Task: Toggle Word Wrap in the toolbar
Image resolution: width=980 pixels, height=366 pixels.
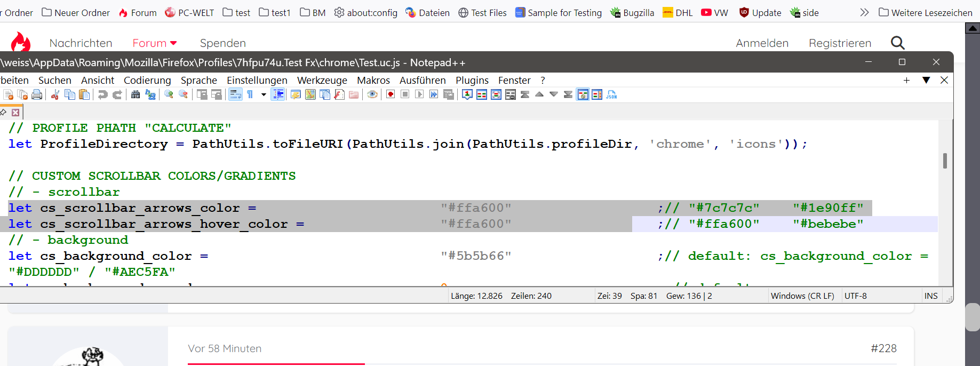Action: pyautogui.click(x=235, y=94)
